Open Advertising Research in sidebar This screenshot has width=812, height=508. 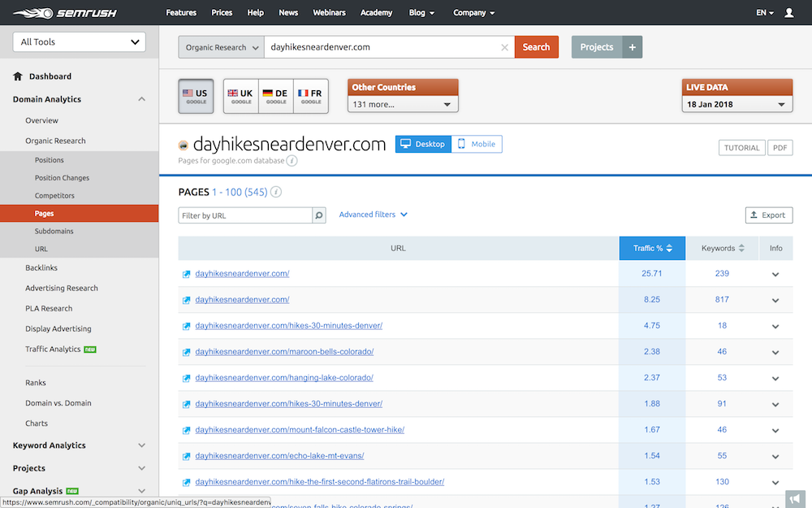pos(62,289)
